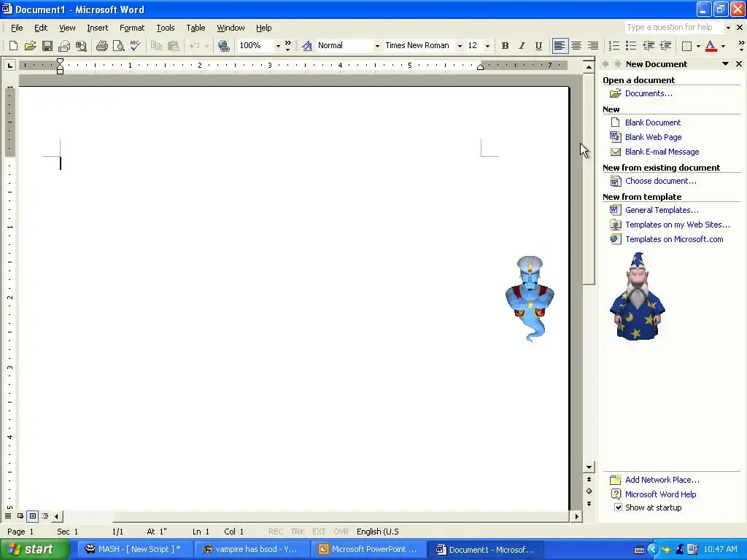Screen dimensions: 747x560
Task: Click the New Blank Document toolbar icon
Action: coord(13,46)
